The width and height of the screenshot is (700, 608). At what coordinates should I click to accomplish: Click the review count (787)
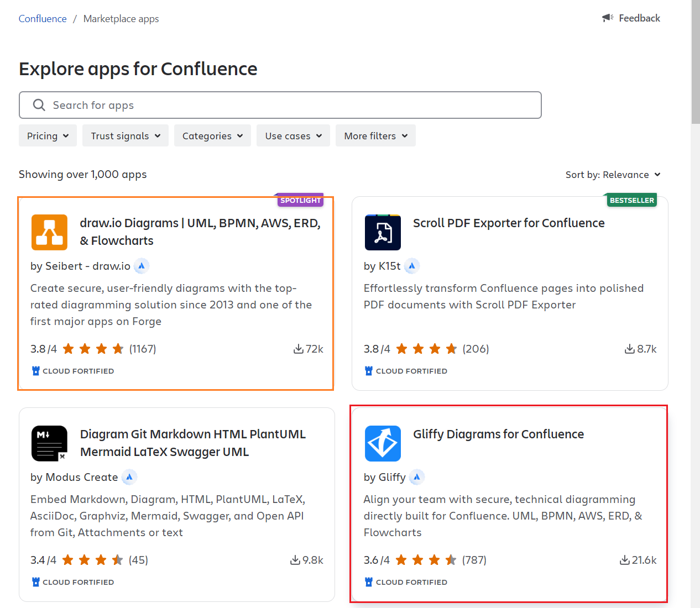[x=474, y=560]
